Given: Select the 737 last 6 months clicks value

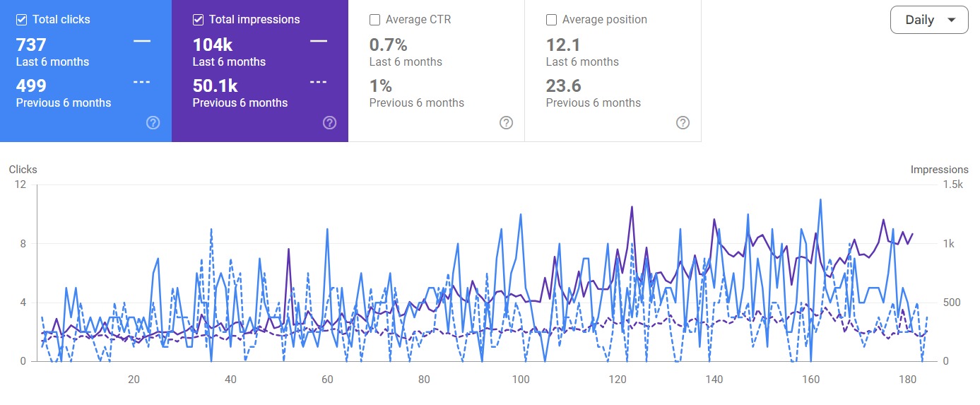Looking at the screenshot, I should 31,45.
